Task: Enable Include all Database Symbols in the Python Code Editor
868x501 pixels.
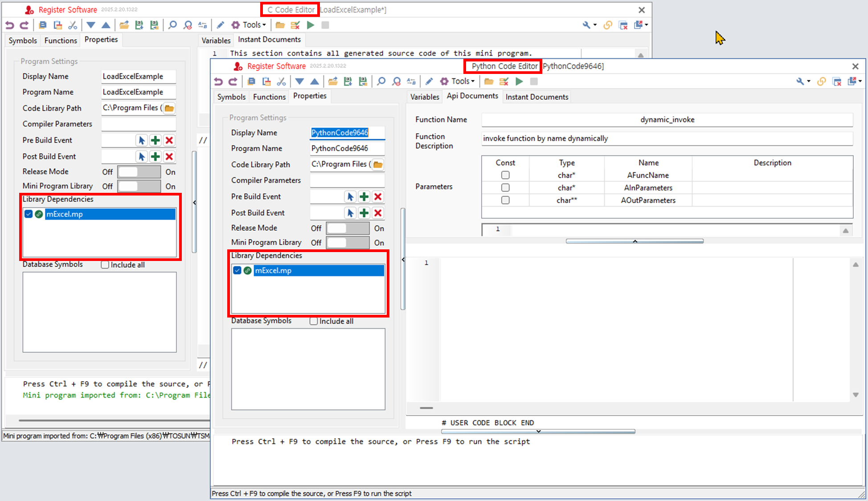Action: click(314, 321)
